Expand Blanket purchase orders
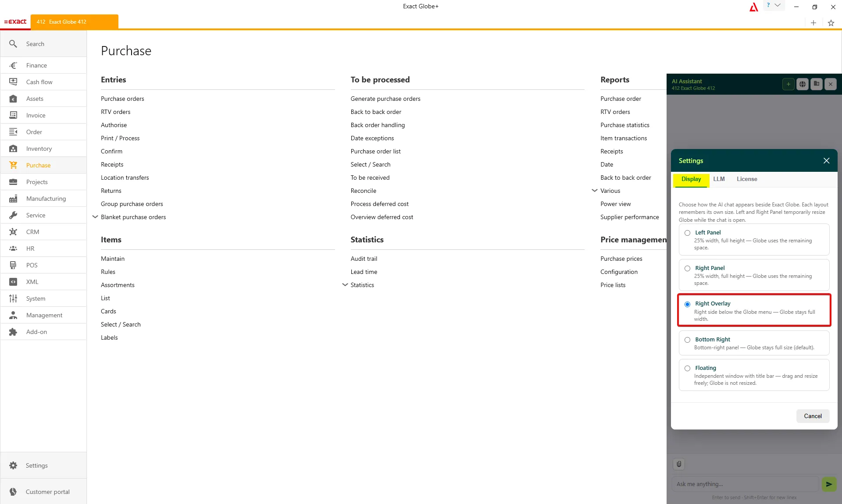The image size is (842, 504). [95, 217]
